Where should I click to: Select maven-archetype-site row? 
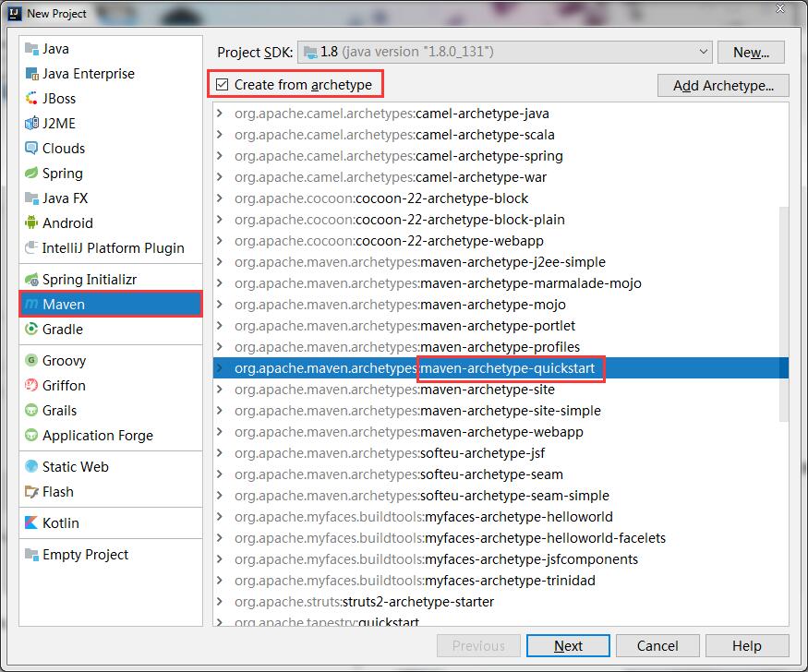pyautogui.click(x=500, y=390)
